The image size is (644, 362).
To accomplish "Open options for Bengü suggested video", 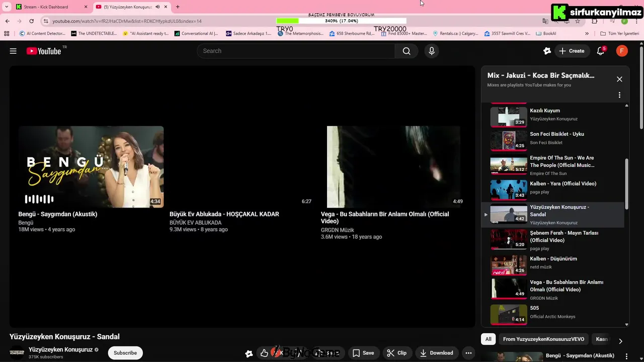I will point(626,356).
